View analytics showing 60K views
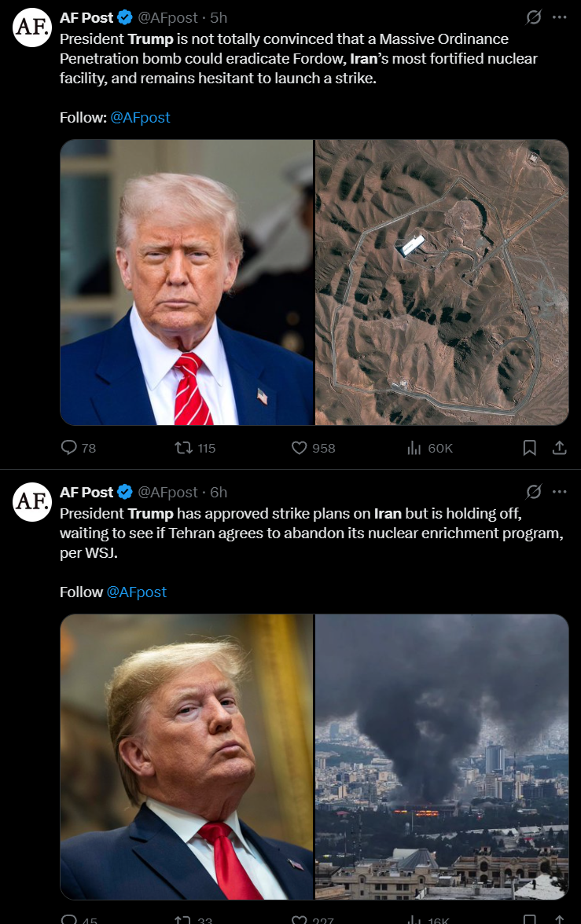Viewport: 581px width, 924px height. point(414,448)
